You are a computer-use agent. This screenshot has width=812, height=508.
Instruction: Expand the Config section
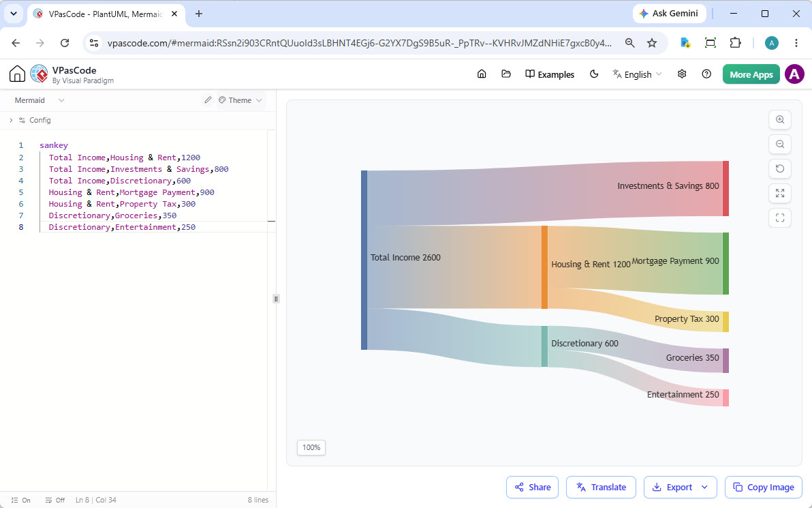(31, 120)
